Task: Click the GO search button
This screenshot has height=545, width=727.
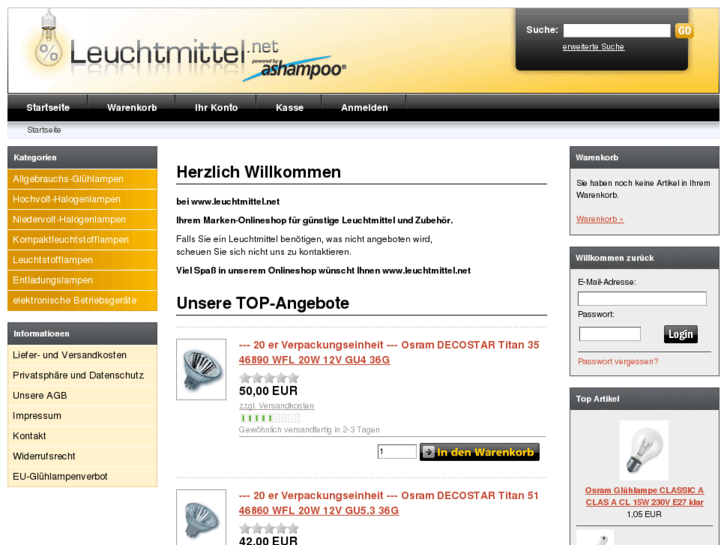Action: coord(684,31)
